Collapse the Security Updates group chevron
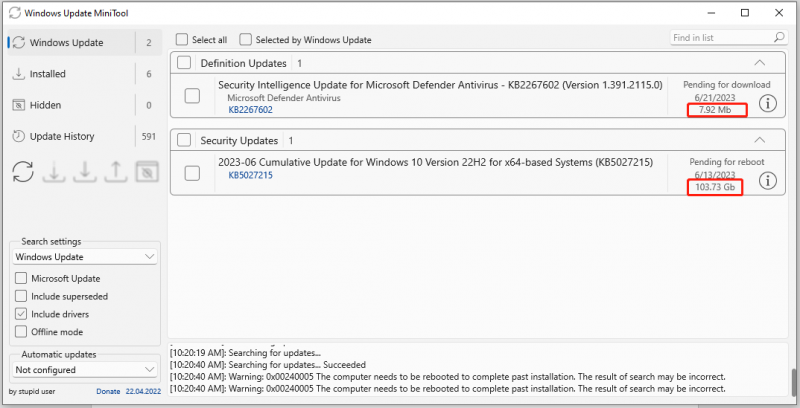 click(x=760, y=140)
